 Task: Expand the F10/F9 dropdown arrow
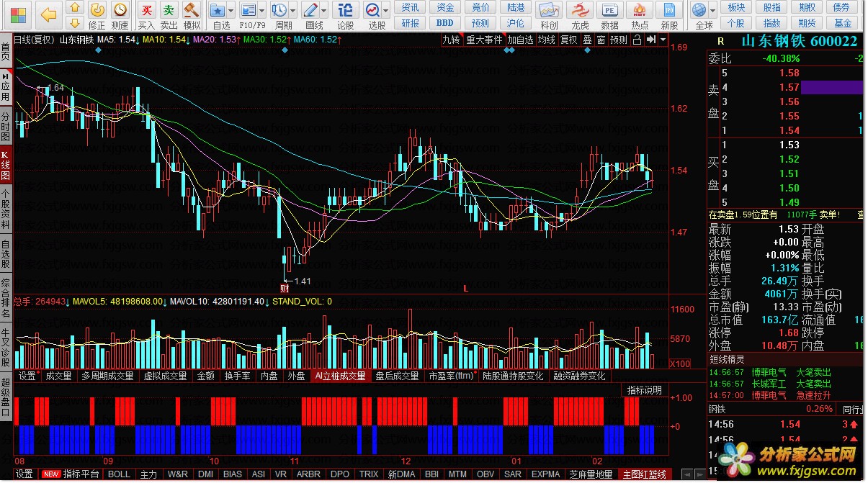pyautogui.click(x=262, y=10)
